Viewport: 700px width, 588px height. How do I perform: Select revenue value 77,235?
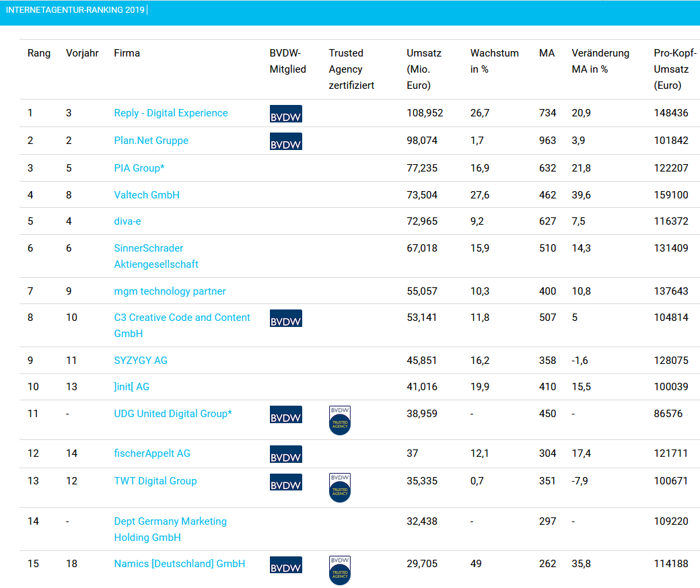coord(422,168)
